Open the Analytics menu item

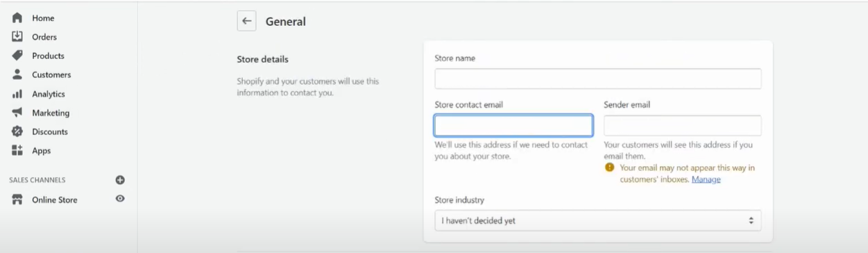click(x=49, y=94)
